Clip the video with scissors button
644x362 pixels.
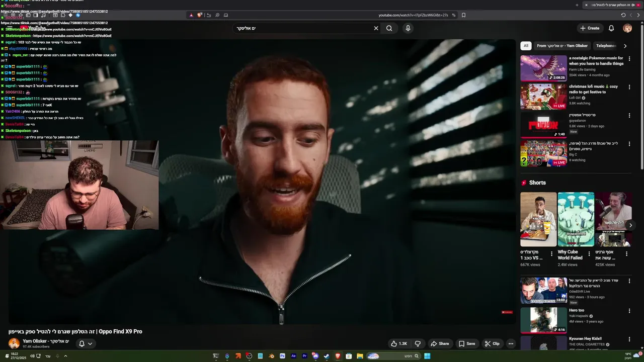492,344
